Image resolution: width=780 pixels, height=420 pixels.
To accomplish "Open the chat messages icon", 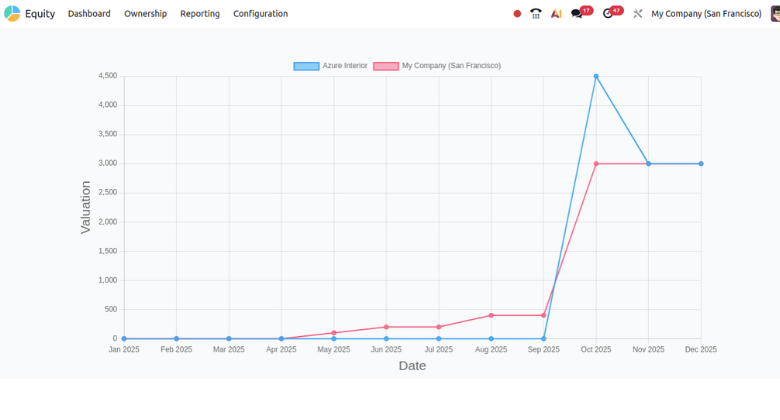I will [x=577, y=14].
